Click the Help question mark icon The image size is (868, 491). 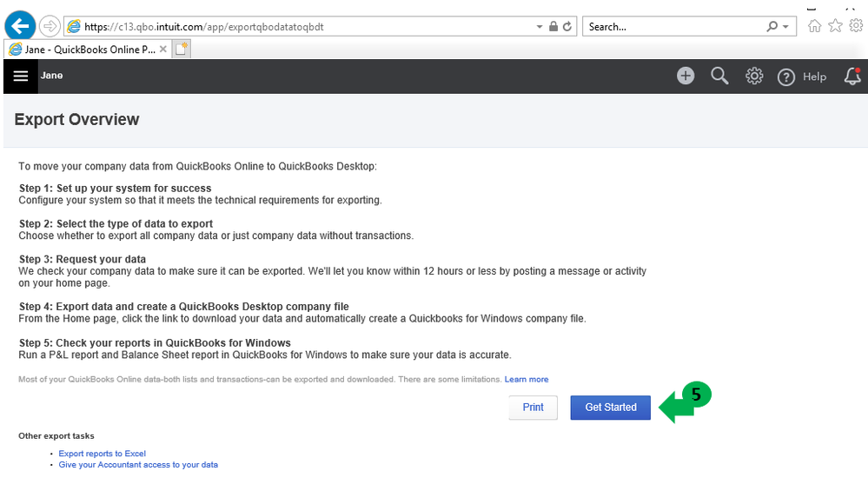coord(786,77)
